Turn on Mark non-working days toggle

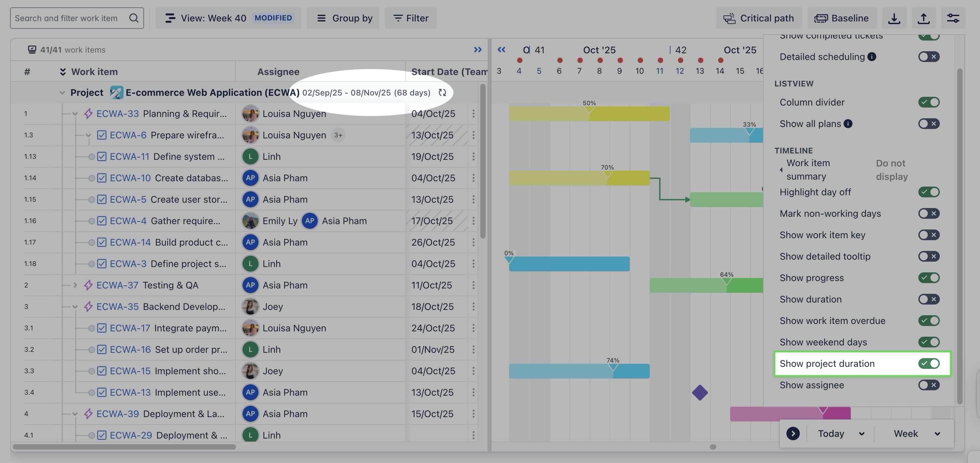pos(929,213)
